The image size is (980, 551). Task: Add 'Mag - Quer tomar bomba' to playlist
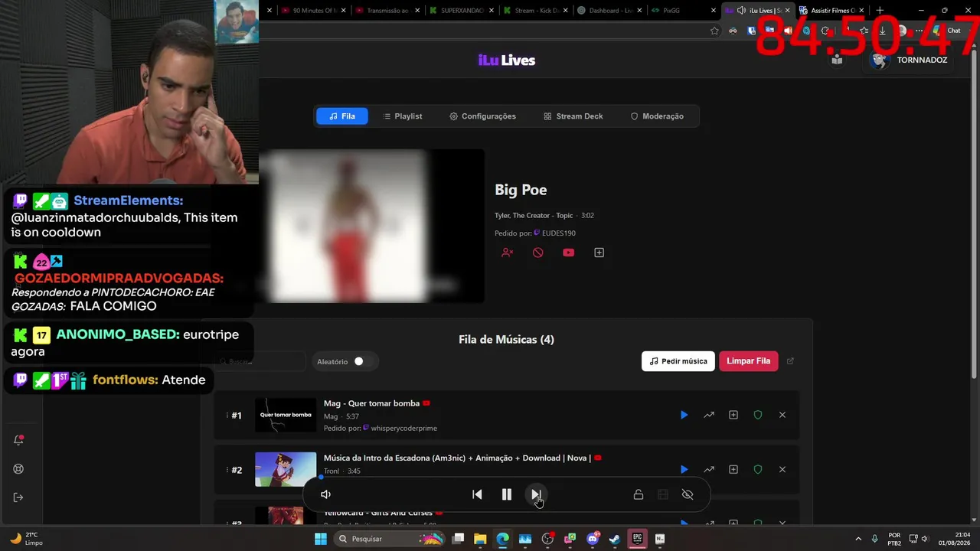[x=733, y=415]
